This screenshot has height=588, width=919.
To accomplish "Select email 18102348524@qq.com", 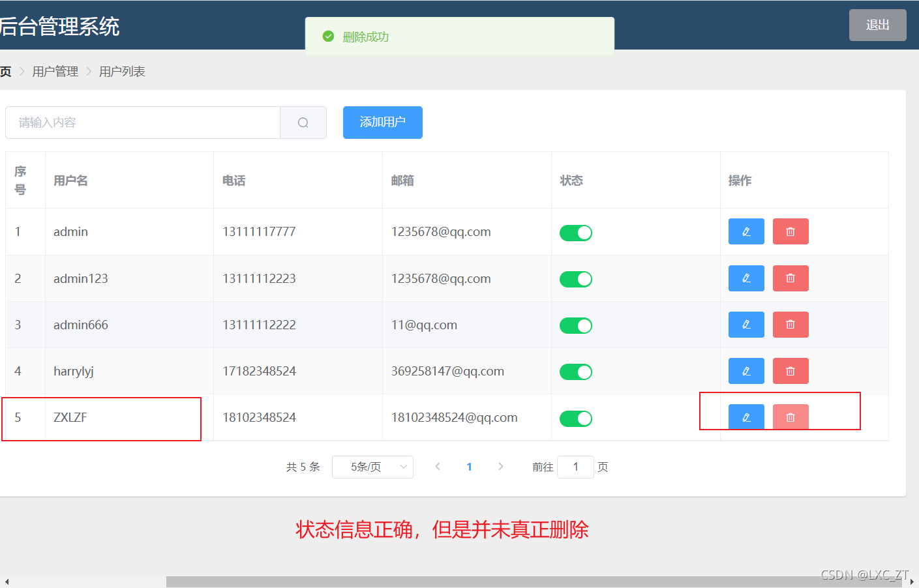I will pyautogui.click(x=455, y=417).
